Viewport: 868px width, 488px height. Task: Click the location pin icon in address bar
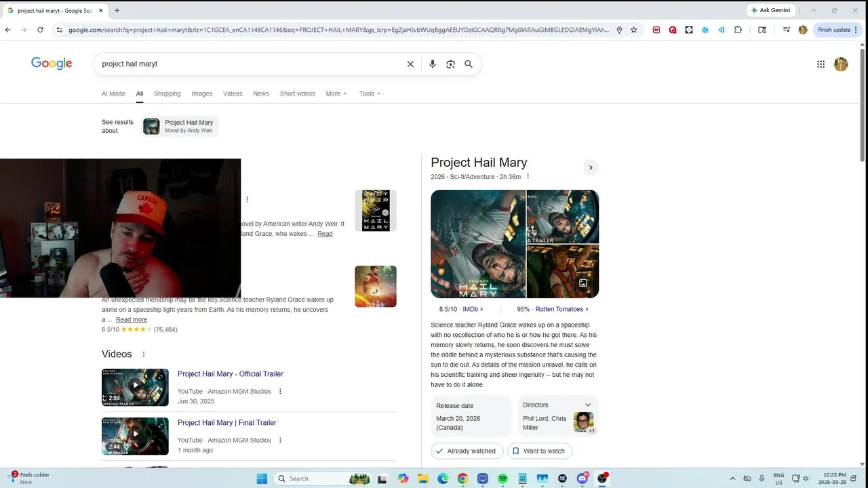pyautogui.click(x=619, y=30)
